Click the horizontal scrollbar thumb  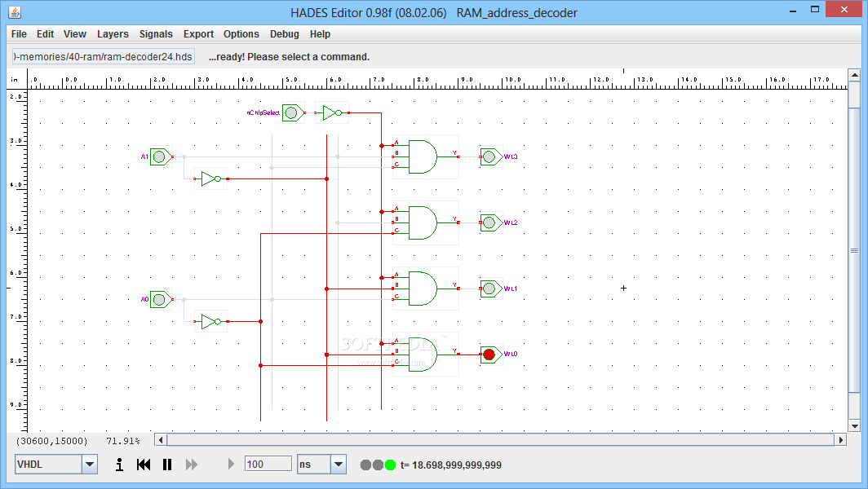pyautogui.click(x=500, y=440)
